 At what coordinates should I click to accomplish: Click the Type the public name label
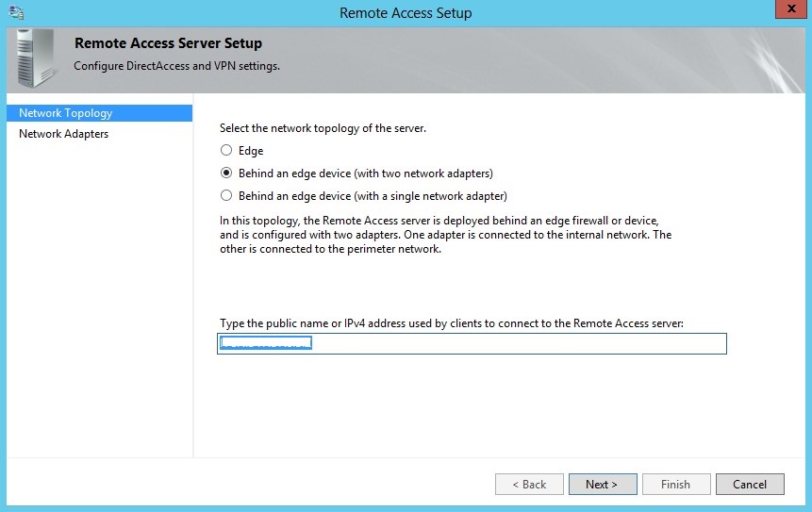point(451,322)
